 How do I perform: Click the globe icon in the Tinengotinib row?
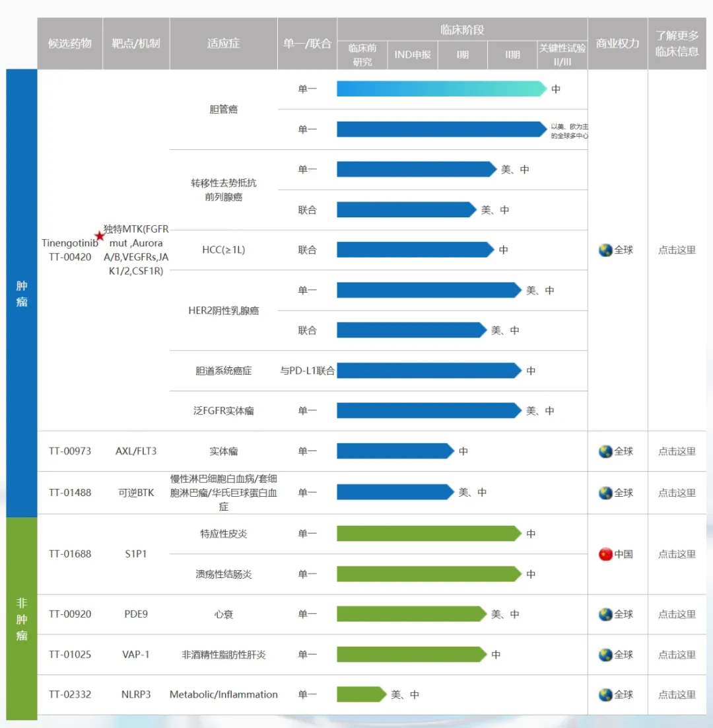[605, 250]
